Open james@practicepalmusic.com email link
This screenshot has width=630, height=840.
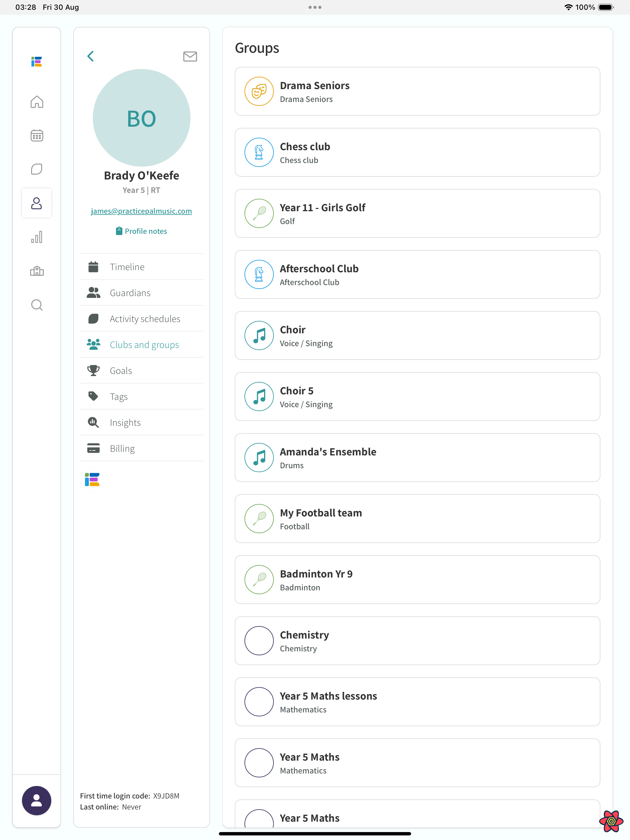[x=142, y=211]
